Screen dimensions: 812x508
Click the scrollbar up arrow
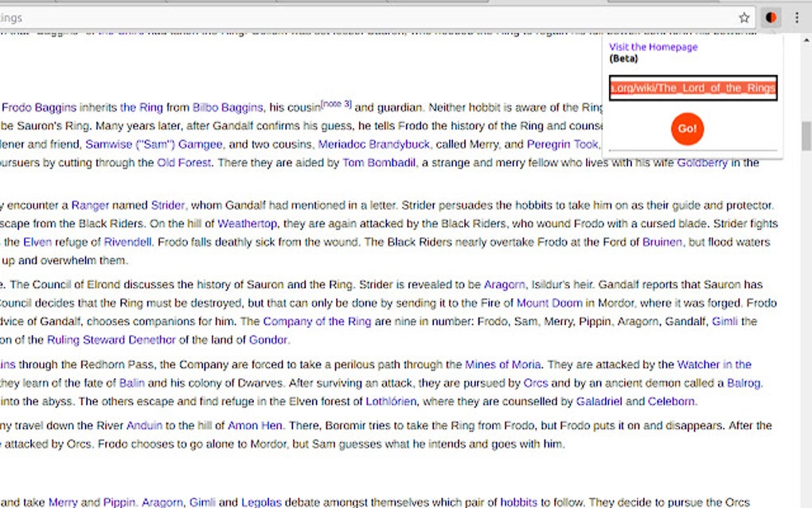(x=806, y=40)
